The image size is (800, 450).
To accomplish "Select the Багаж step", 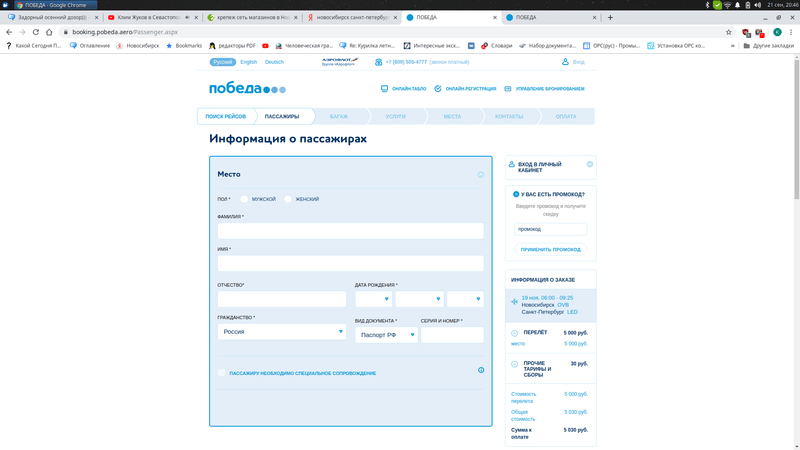I will point(339,116).
